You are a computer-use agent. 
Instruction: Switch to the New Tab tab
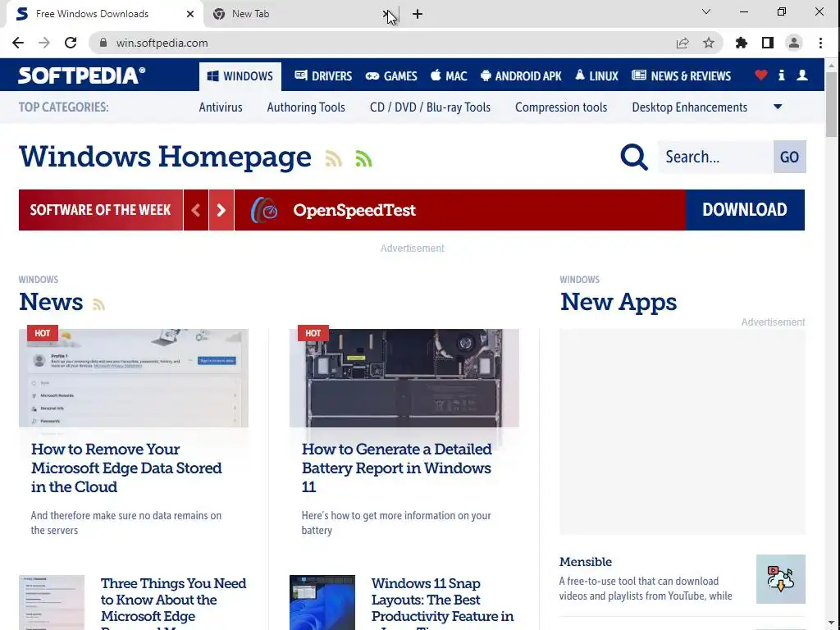pyautogui.click(x=302, y=14)
